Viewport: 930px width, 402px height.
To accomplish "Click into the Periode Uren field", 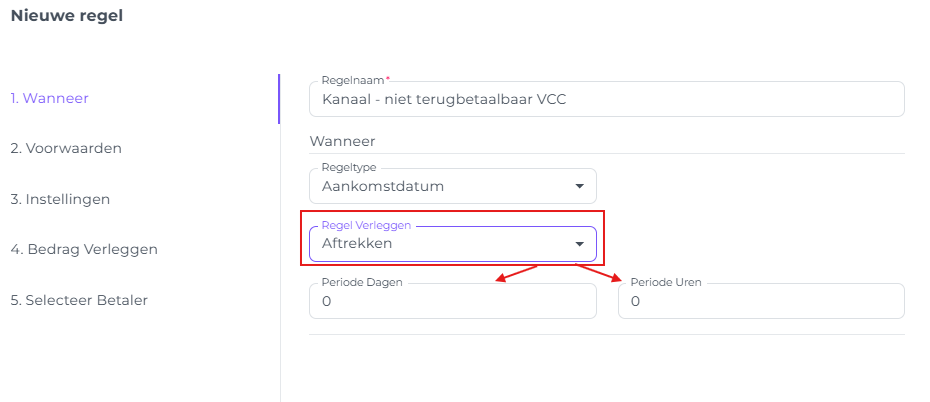I will (x=760, y=301).
